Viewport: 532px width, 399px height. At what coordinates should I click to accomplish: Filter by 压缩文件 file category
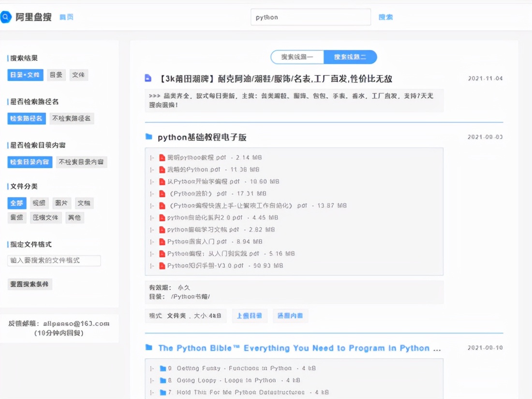pyautogui.click(x=45, y=218)
